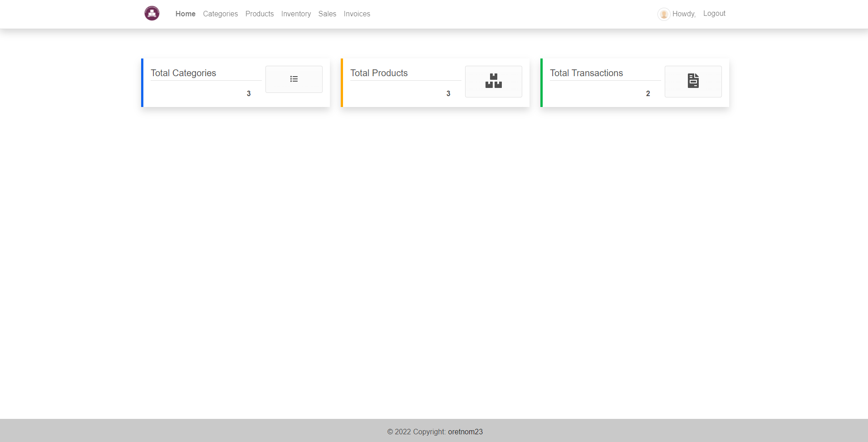Click the Total Products count 3
868x442 pixels.
click(448, 93)
